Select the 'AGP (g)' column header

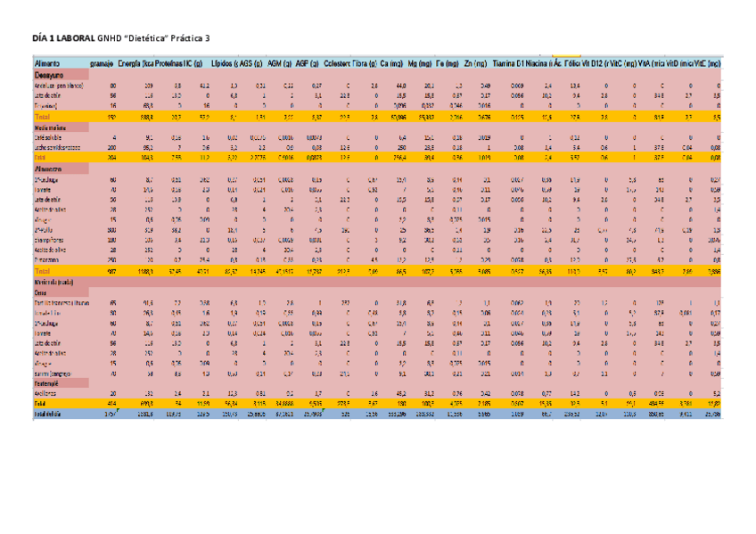[x=307, y=63]
